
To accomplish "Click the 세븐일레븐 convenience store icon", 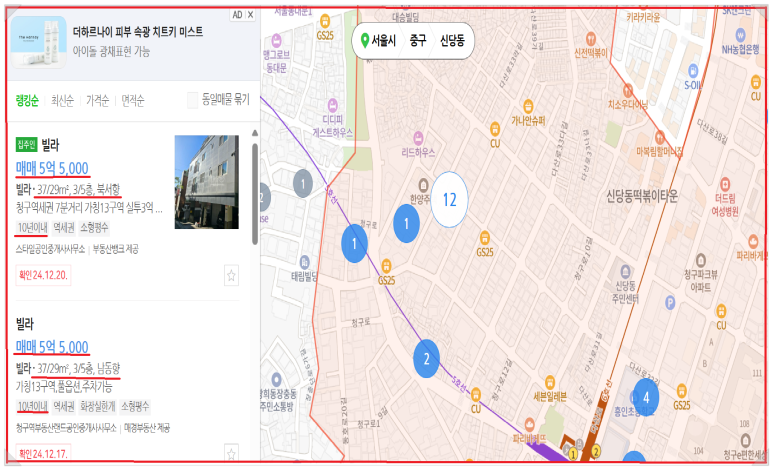I will (550, 382).
